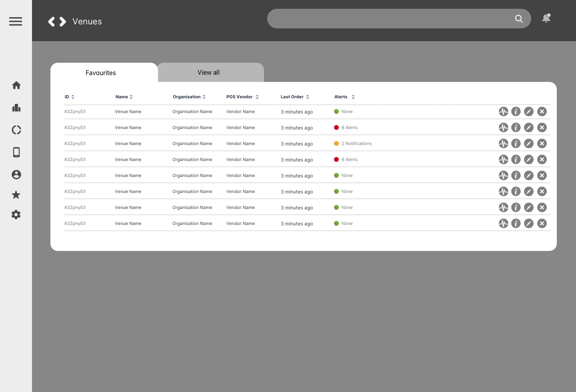576x392 pixels.
Task: View activity pulse for first venue row
Action: [x=503, y=111]
